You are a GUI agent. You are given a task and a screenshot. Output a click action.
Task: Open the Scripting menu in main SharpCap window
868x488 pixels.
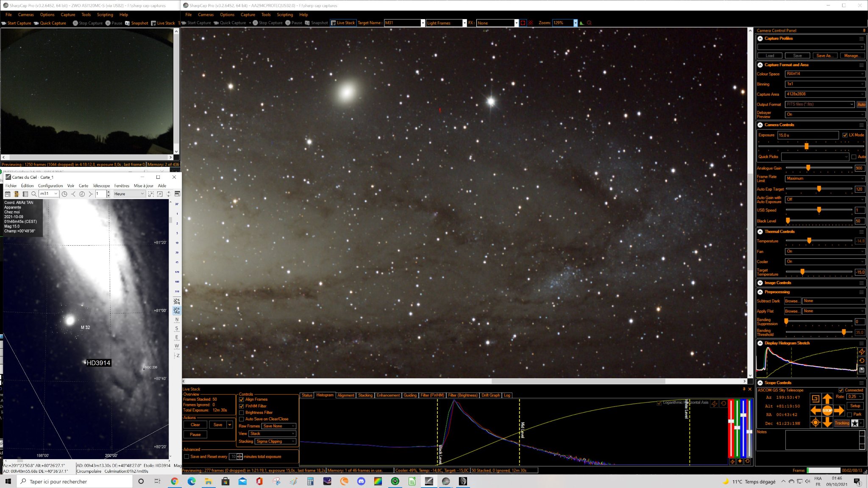point(285,14)
